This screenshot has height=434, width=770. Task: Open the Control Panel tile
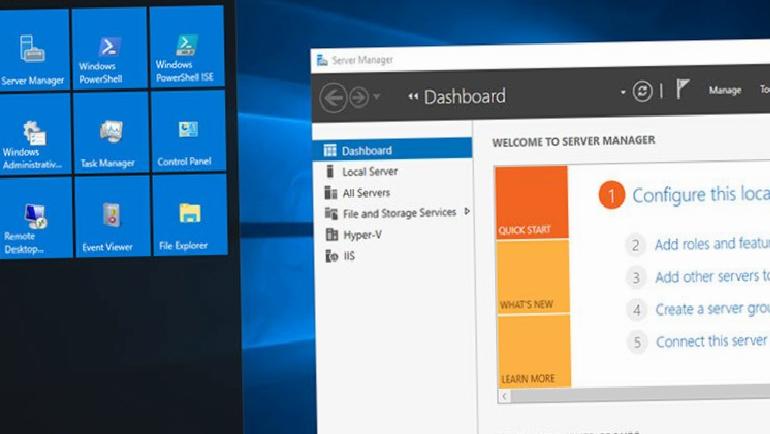[x=188, y=132]
